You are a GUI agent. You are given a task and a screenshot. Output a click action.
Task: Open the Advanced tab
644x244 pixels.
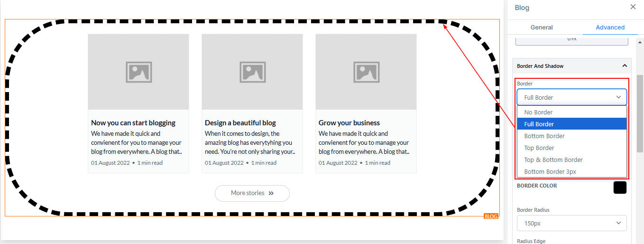point(610,28)
